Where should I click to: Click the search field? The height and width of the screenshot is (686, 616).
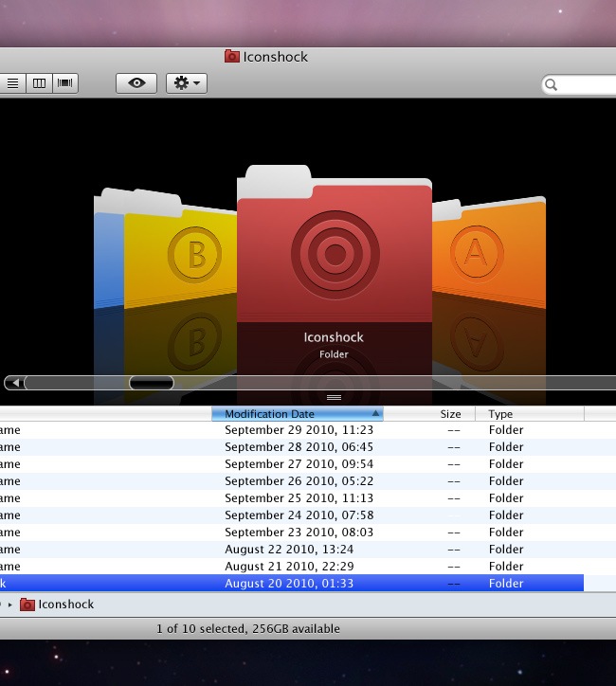[x=579, y=84]
